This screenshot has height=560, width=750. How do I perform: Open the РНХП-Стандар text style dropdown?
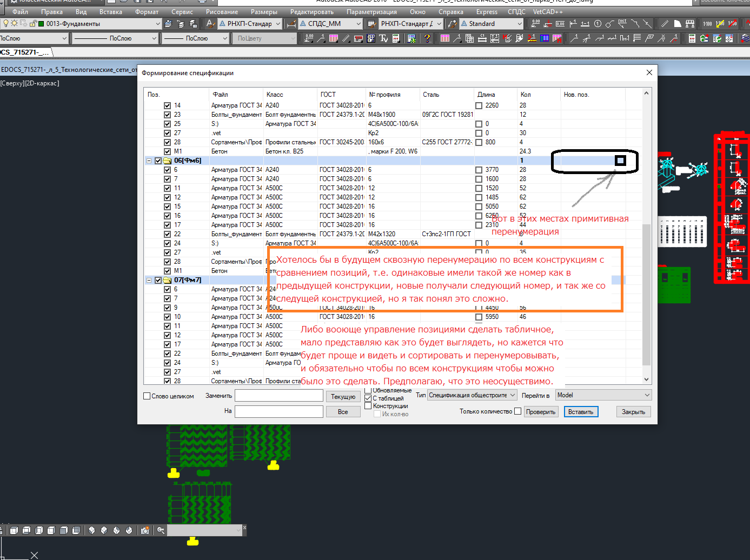(x=278, y=24)
